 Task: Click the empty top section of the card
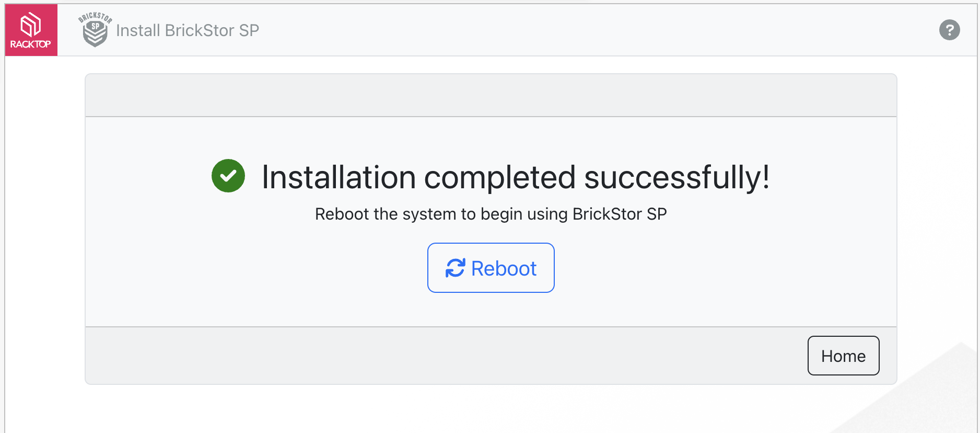point(490,94)
